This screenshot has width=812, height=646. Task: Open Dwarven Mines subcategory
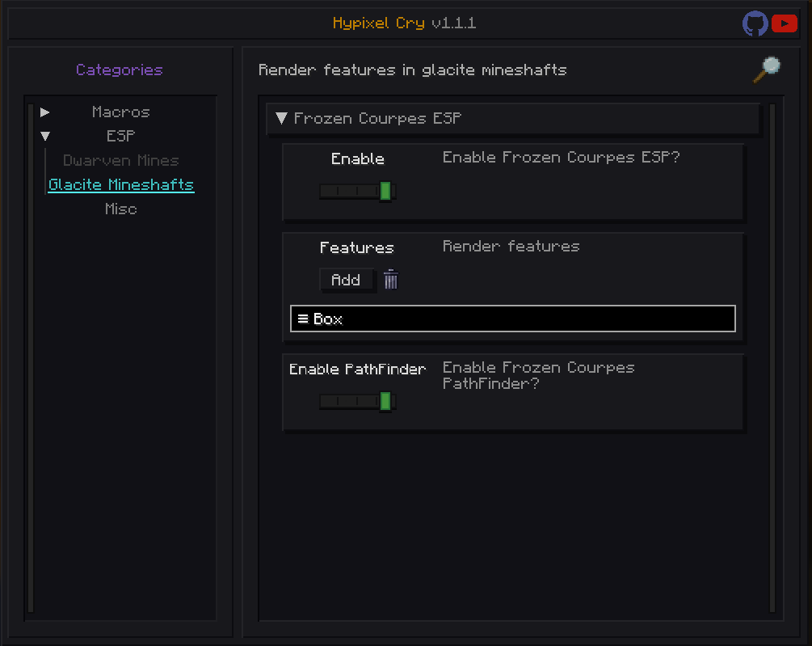[x=120, y=161]
